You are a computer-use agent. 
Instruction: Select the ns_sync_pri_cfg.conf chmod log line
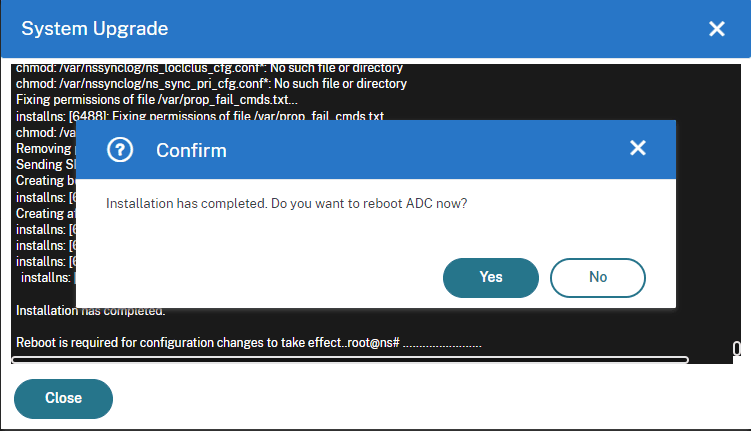(211, 84)
